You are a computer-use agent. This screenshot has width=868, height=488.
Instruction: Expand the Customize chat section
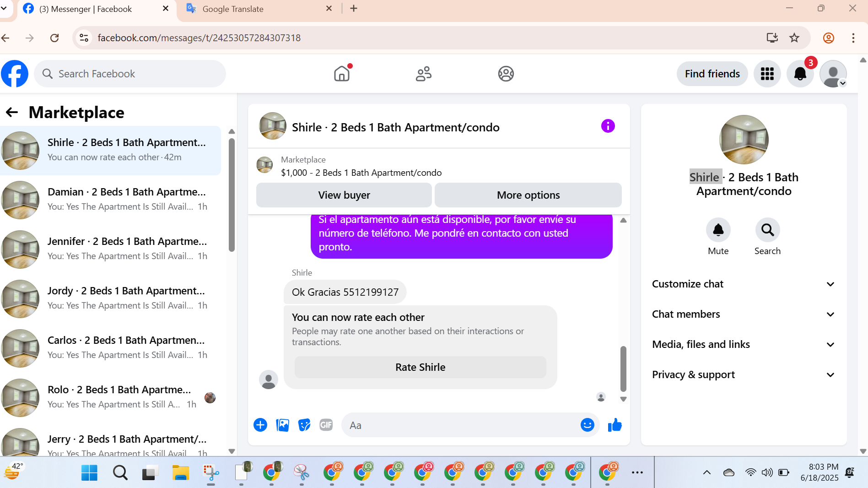click(744, 284)
